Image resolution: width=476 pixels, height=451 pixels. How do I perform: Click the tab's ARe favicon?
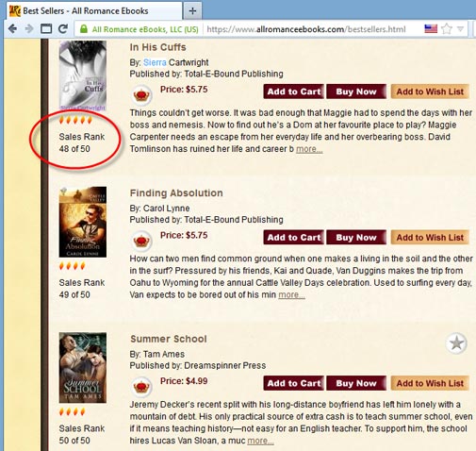point(15,11)
